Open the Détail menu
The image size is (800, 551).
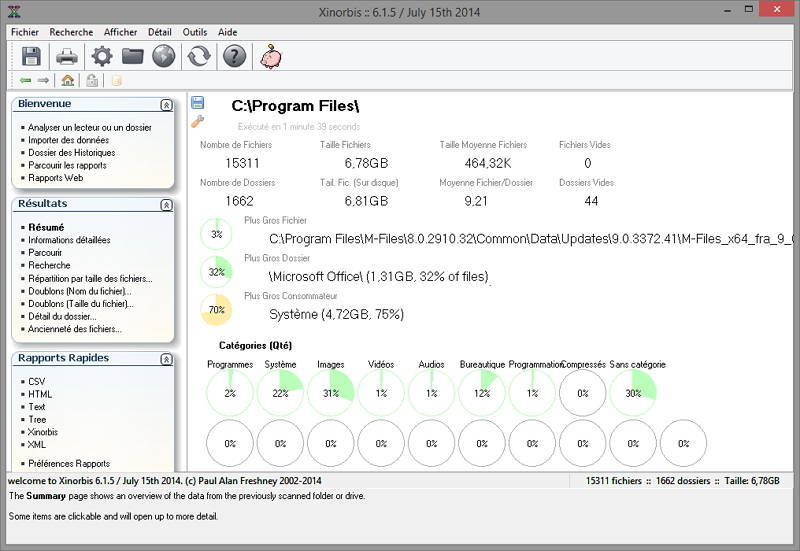click(160, 32)
